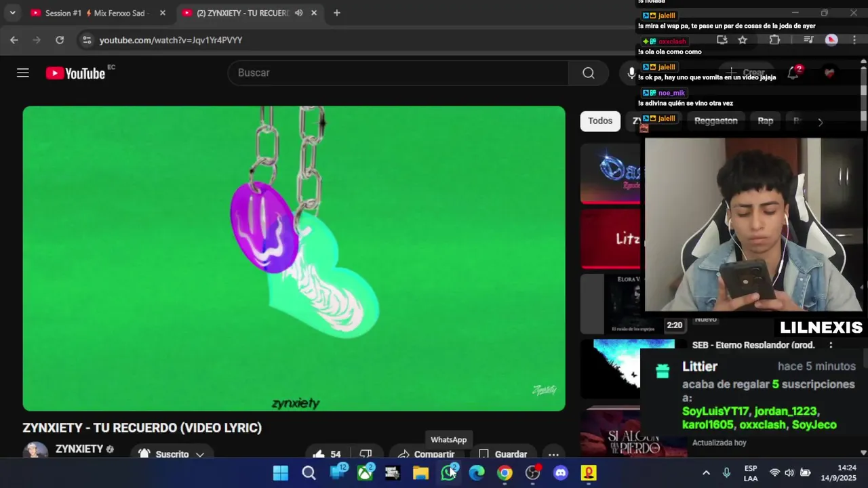This screenshot has width=868, height=488.
Task: Open the Xbox app in the taskbar
Action: 365,472
